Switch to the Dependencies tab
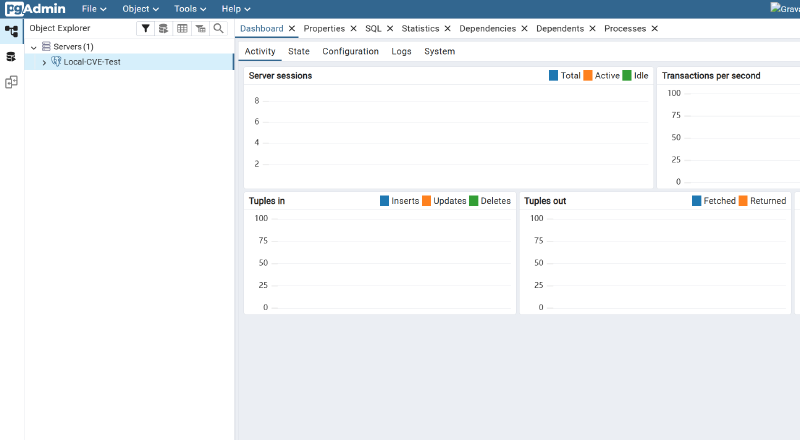 pos(487,29)
